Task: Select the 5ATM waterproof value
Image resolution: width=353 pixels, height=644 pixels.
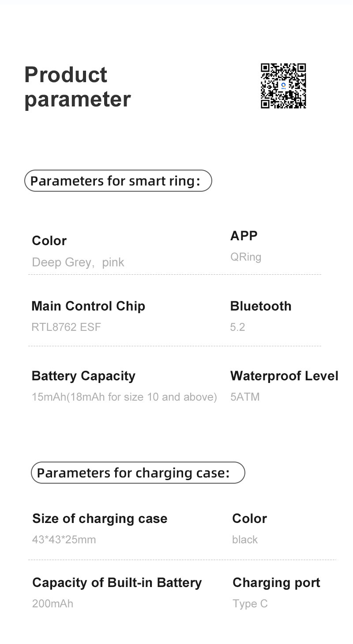Action: (x=245, y=397)
